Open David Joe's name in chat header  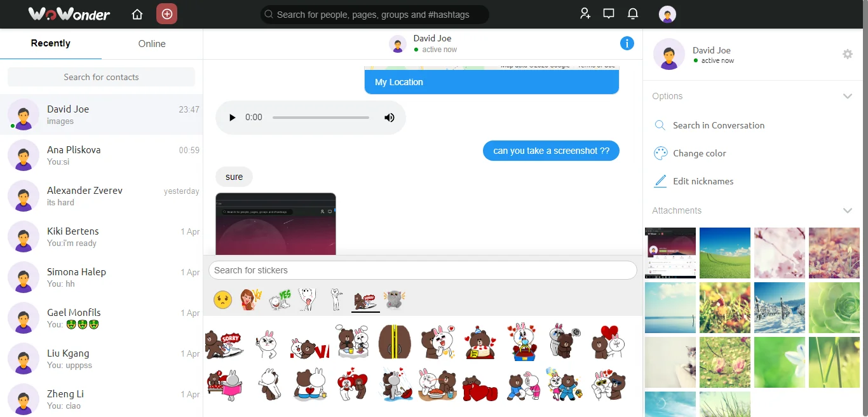432,38
